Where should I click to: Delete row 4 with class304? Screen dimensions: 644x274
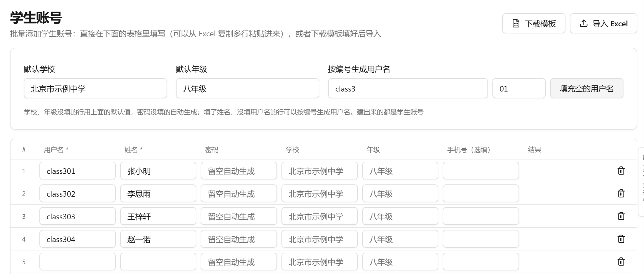[x=621, y=239]
